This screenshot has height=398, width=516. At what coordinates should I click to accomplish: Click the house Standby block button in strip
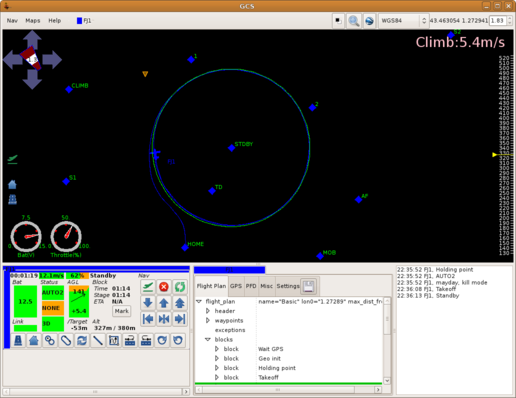[34, 340]
